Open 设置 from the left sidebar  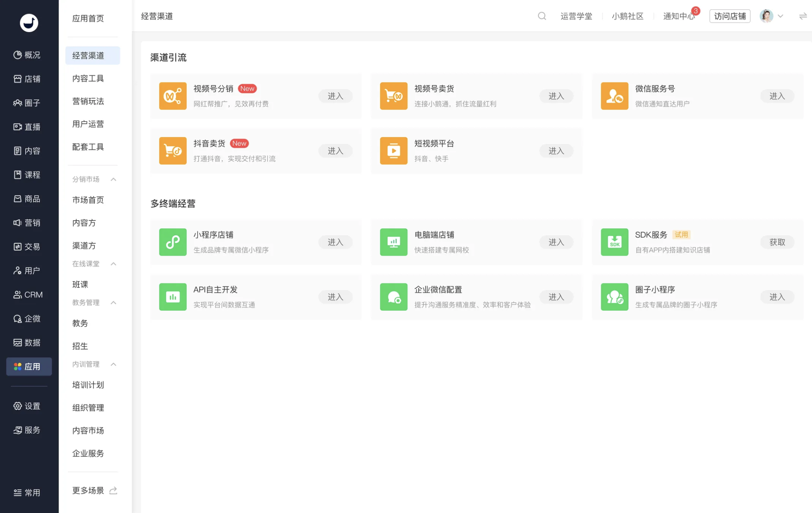(27, 406)
